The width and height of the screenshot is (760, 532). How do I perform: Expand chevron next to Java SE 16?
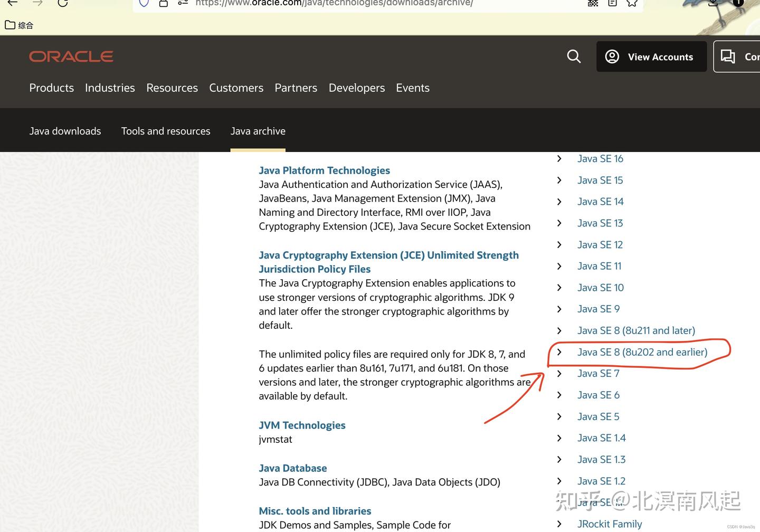pos(559,158)
